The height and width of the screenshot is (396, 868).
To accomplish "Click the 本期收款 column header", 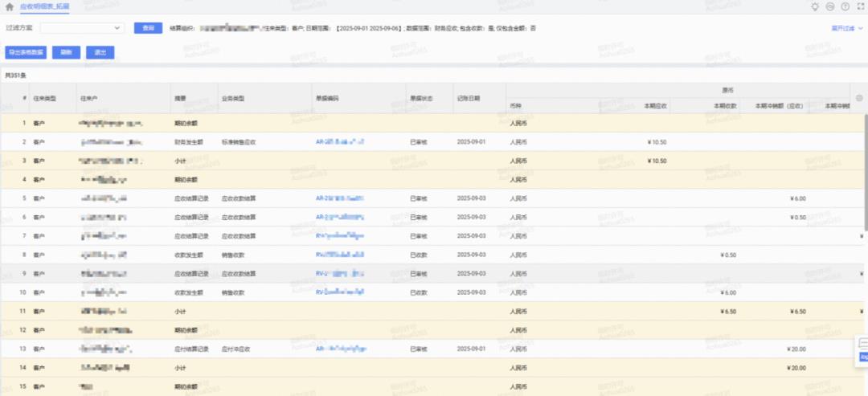I will (725, 106).
